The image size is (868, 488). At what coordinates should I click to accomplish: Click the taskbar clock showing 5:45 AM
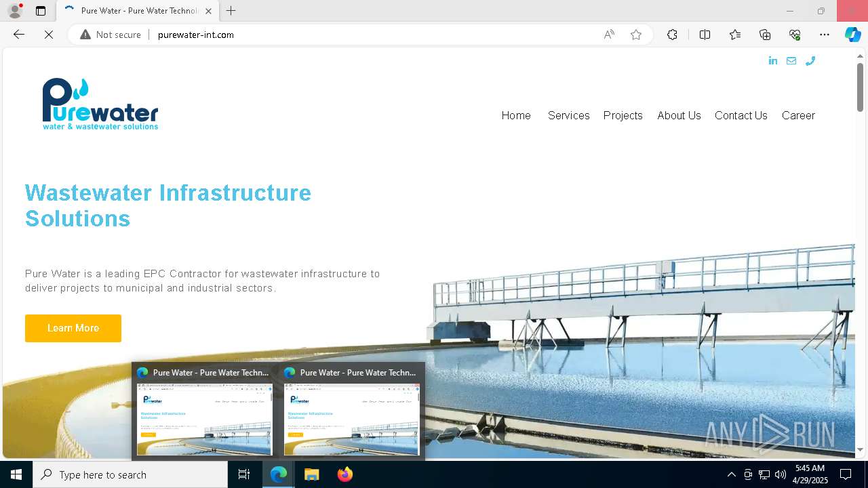click(810, 474)
